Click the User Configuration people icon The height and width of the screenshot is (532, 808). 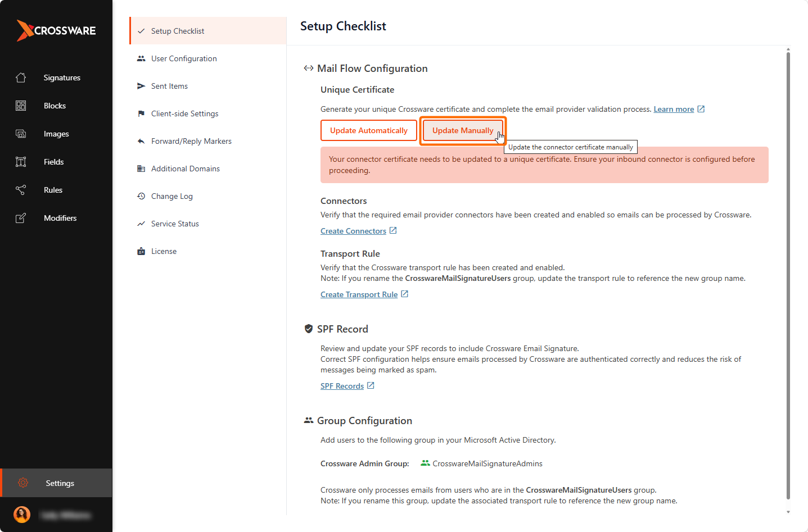141,58
